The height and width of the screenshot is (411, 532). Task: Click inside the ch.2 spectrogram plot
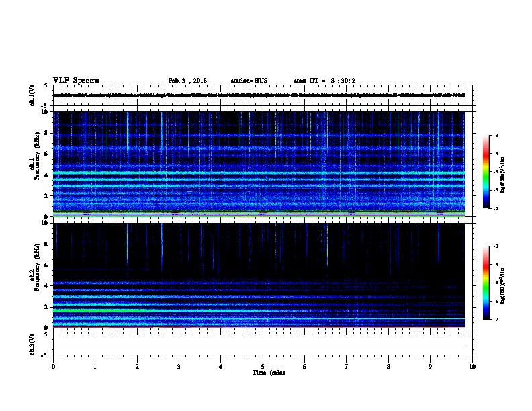click(x=259, y=275)
